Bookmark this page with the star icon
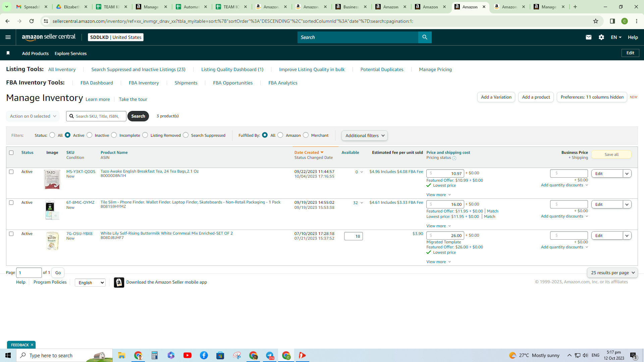The height and width of the screenshot is (362, 644). [596, 21]
